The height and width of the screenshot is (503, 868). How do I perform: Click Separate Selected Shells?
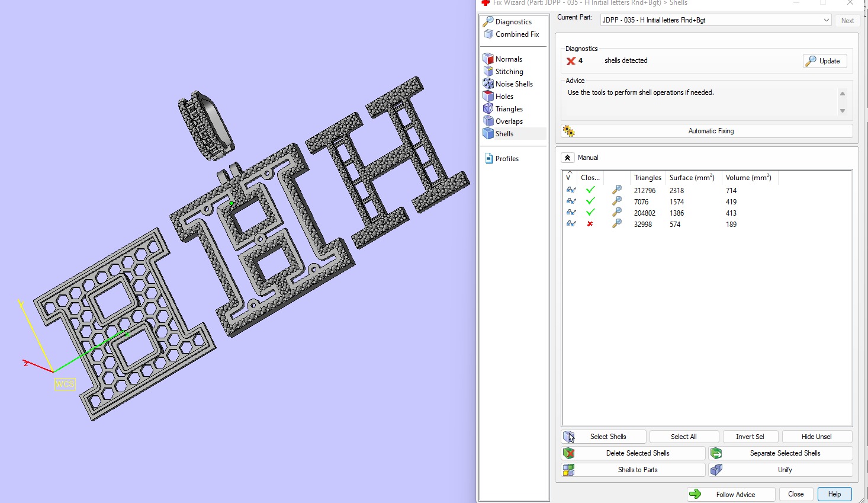(x=781, y=453)
